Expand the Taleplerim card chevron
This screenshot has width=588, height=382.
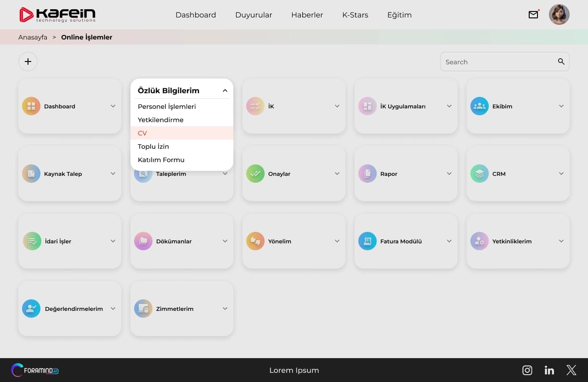coord(225,174)
